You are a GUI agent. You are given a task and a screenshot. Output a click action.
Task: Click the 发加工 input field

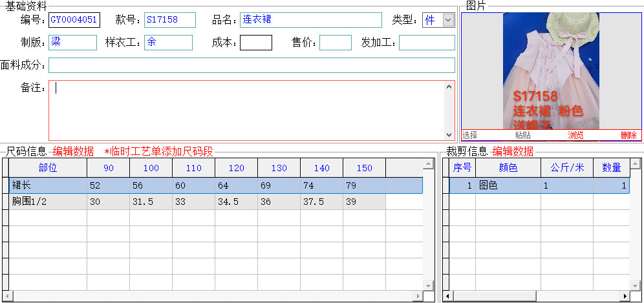[427, 43]
